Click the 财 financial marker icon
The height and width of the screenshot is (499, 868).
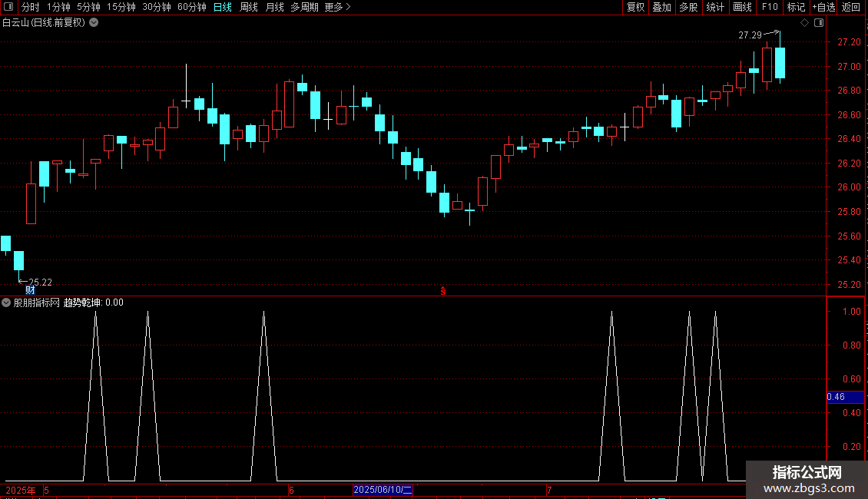tap(31, 290)
